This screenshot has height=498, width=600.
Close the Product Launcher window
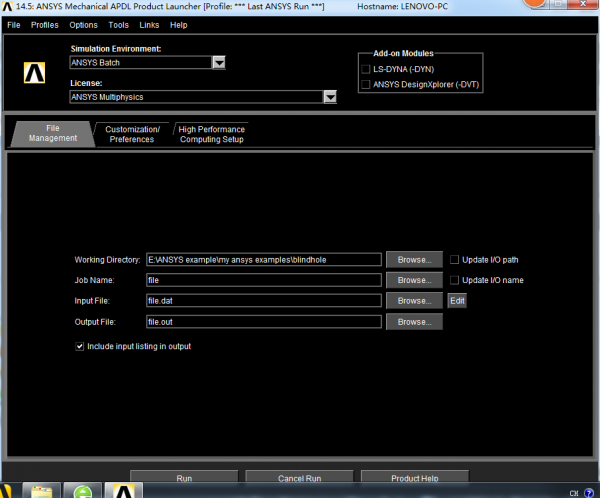click(x=582, y=4)
